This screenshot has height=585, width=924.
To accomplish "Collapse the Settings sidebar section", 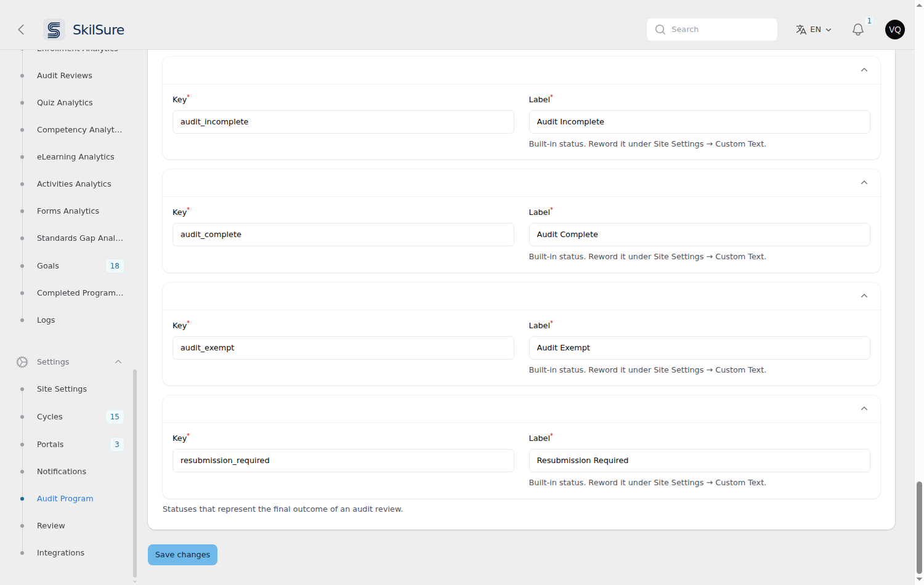I will coord(118,362).
